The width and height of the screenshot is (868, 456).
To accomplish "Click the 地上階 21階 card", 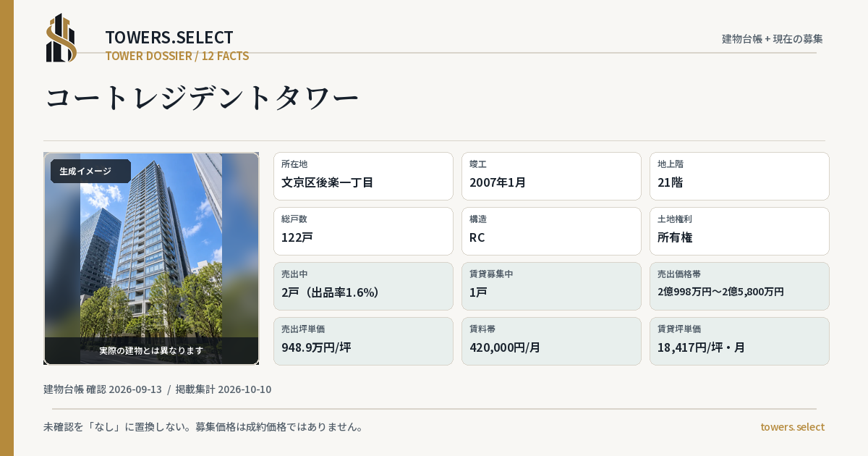I will (739, 176).
